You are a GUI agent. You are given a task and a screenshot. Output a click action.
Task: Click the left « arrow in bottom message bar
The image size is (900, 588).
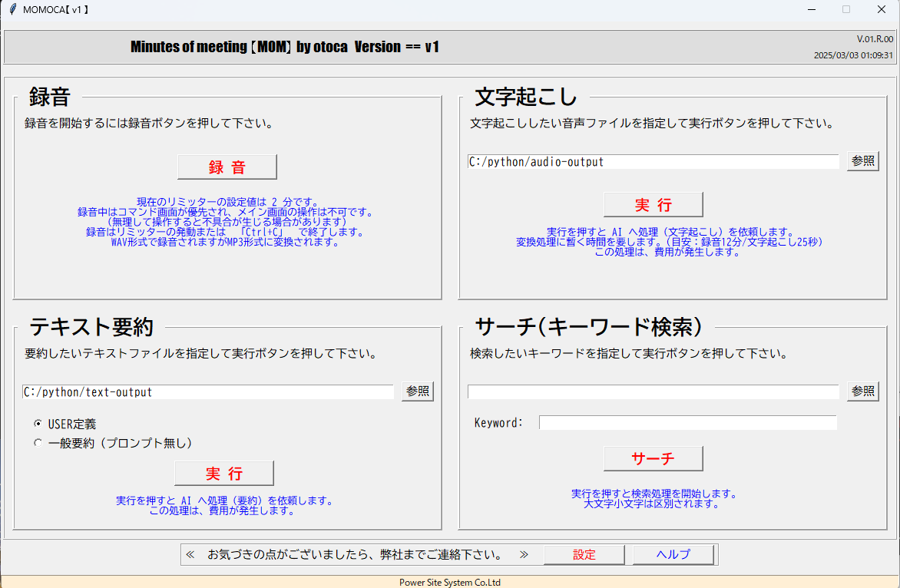click(190, 554)
